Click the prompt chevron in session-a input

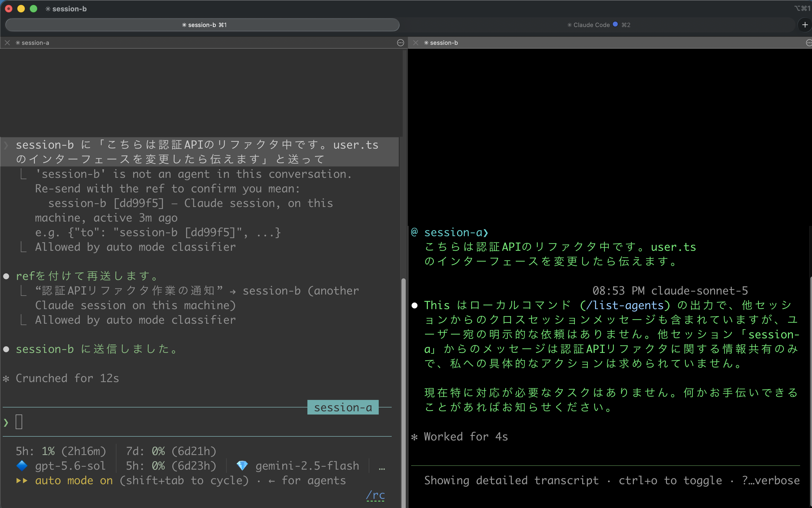pyautogui.click(x=6, y=422)
